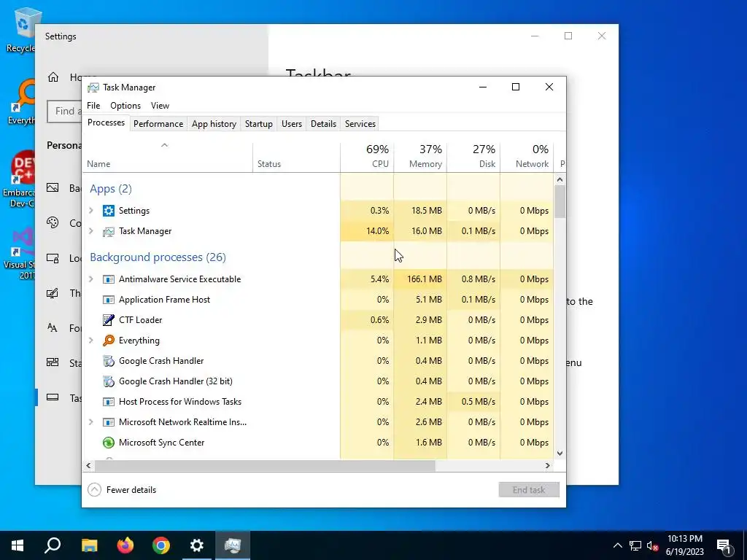
Task: Launch Firefox from the taskbar
Action: pos(125,545)
